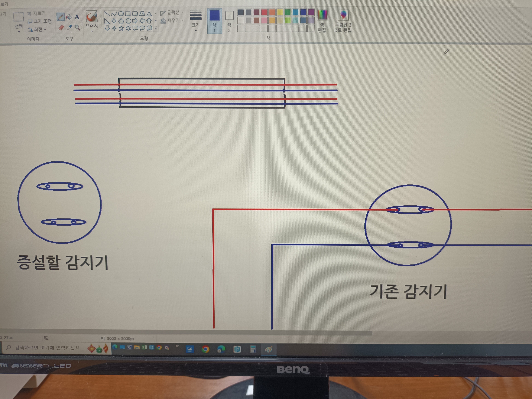Choose the oval shape in the shapes gallery
The width and height of the screenshot is (532, 399).
click(121, 13)
